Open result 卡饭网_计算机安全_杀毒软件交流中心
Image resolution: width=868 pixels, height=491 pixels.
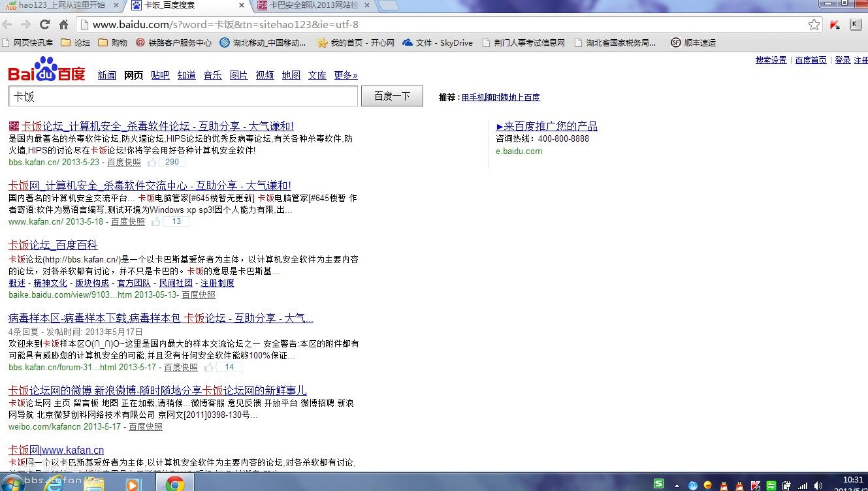(150, 185)
